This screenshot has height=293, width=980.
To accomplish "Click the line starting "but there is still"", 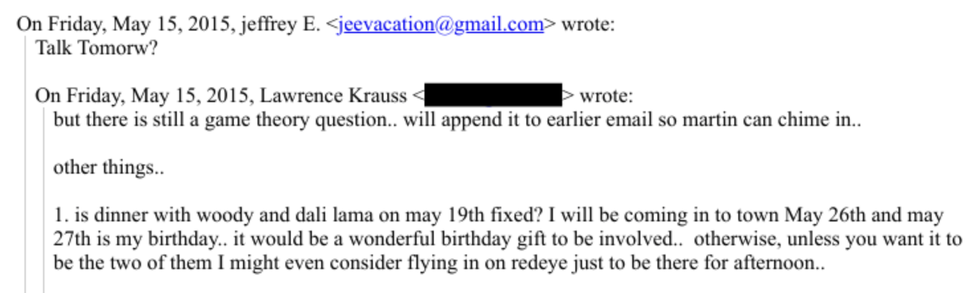I will [457, 120].
